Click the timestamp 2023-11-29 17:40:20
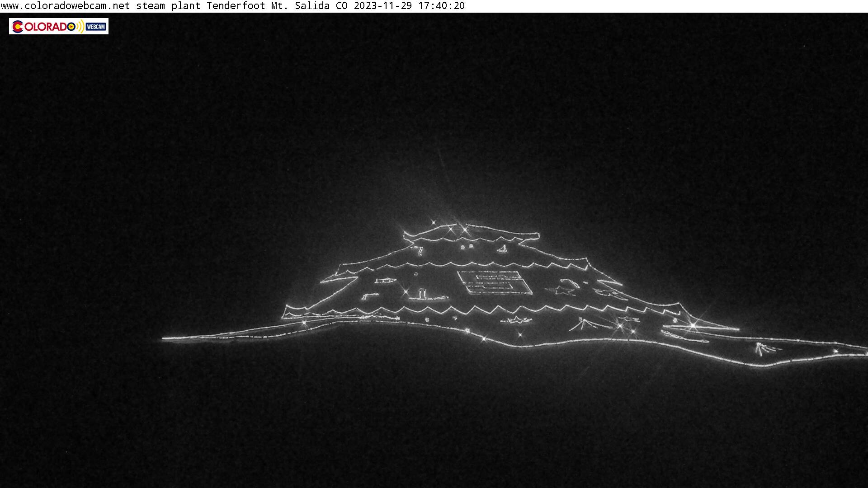Viewport: 868px width, 488px height. point(409,6)
